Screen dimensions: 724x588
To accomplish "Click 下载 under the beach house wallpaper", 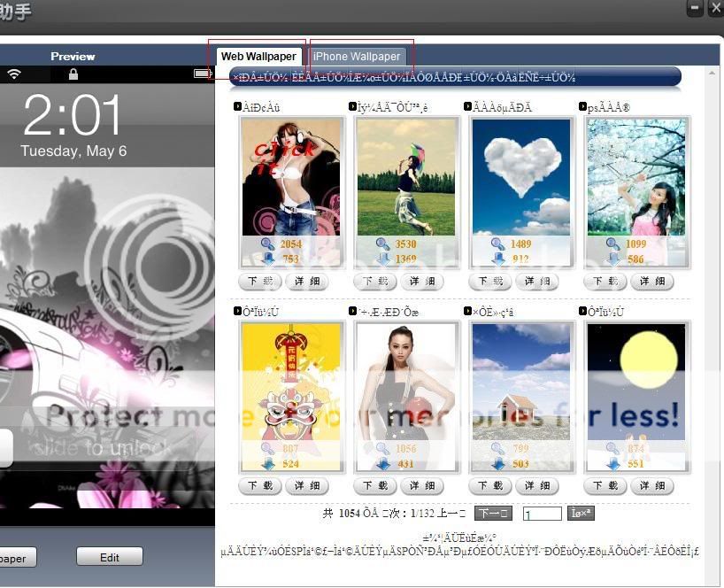I will tap(490, 486).
